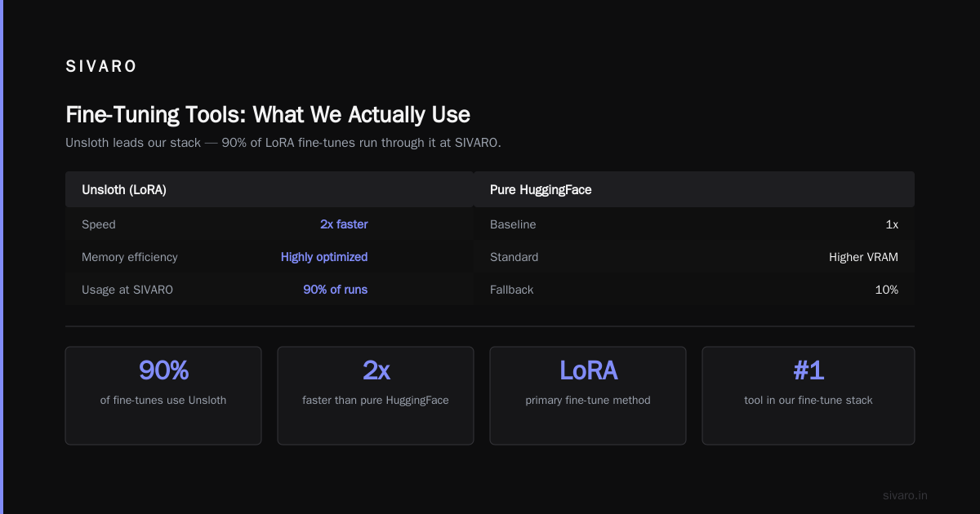Screen dimensions: 980x514
Task: Select the heading 'Fine-Tuning Tools: What We Actually Use'
Action: pyautogui.click(x=268, y=114)
